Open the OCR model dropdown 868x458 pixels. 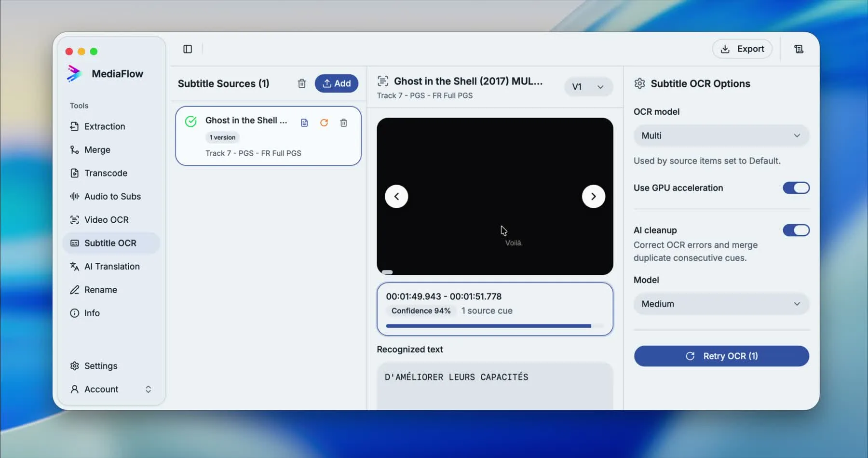tap(721, 136)
